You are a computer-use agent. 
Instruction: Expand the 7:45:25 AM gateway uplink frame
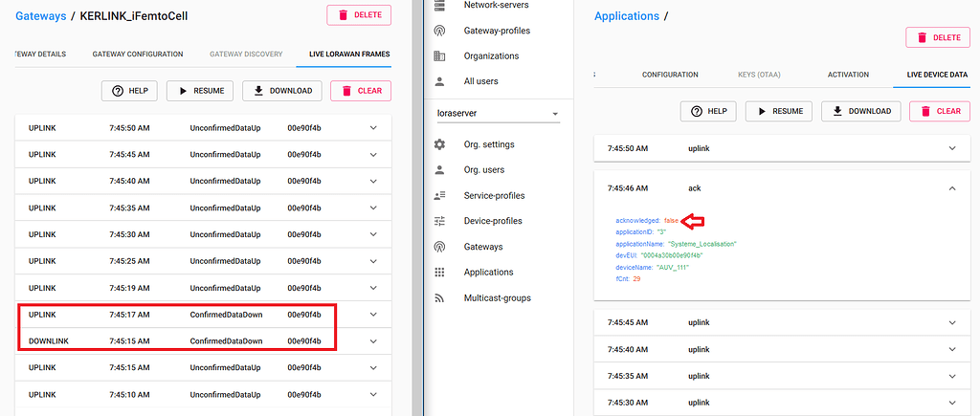tap(374, 261)
